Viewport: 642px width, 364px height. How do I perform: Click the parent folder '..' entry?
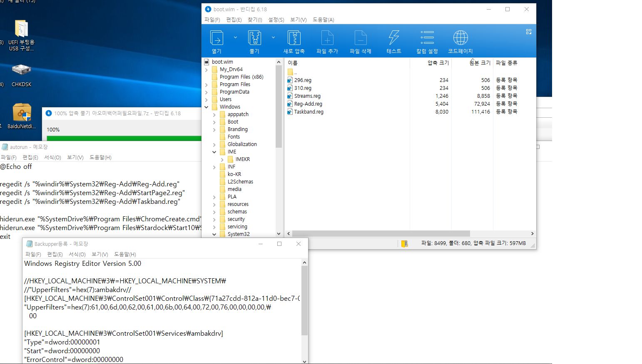[x=292, y=72]
